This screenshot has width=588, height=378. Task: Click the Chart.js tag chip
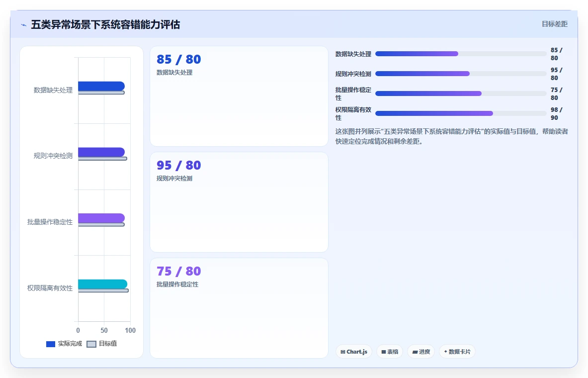[x=353, y=352]
